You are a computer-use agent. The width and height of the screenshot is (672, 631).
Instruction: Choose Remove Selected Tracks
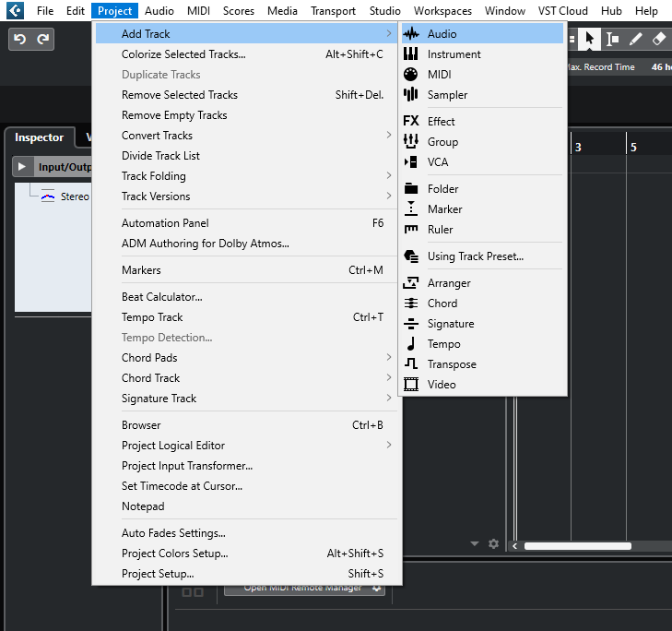(x=247, y=94)
